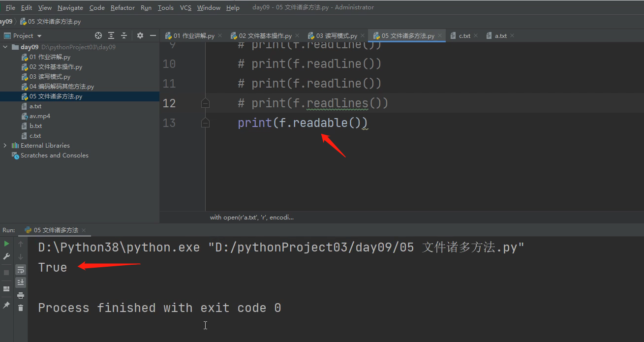
Task: Close the a.txt editor tab
Action: pyautogui.click(x=512, y=35)
